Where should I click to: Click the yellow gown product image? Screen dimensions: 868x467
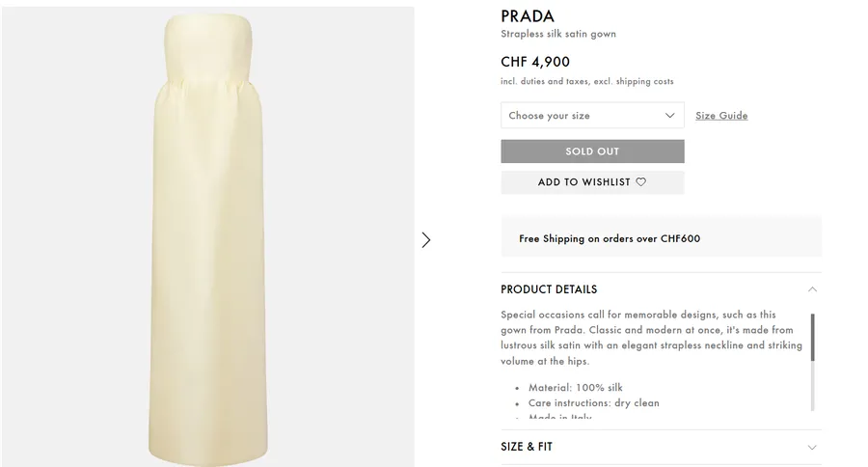[207, 236]
